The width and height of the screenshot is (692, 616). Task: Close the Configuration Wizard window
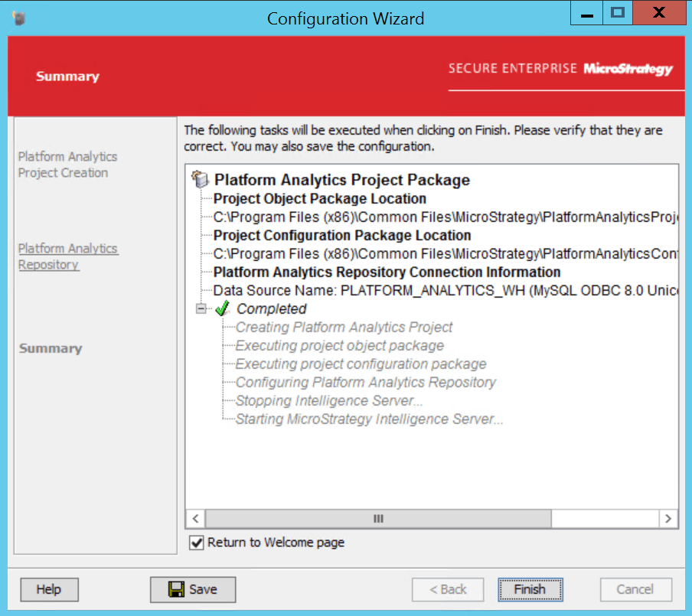pyautogui.click(x=659, y=13)
